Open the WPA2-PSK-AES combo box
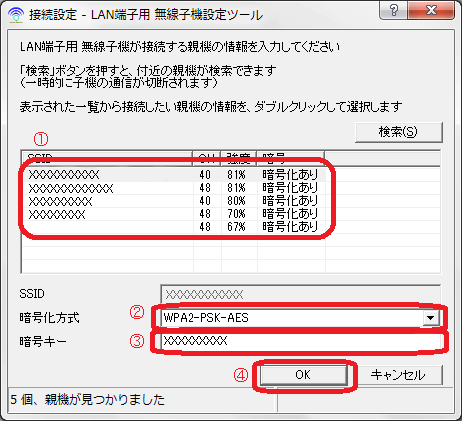 (300, 318)
